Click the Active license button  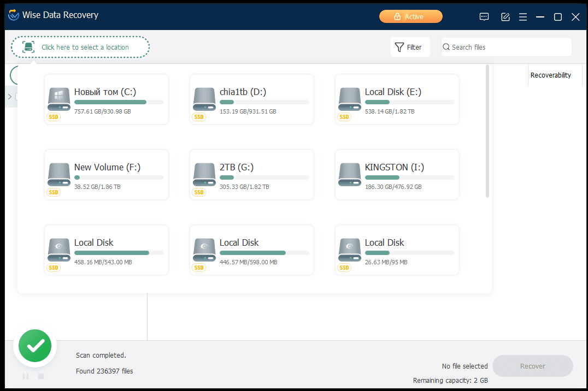click(x=410, y=16)
